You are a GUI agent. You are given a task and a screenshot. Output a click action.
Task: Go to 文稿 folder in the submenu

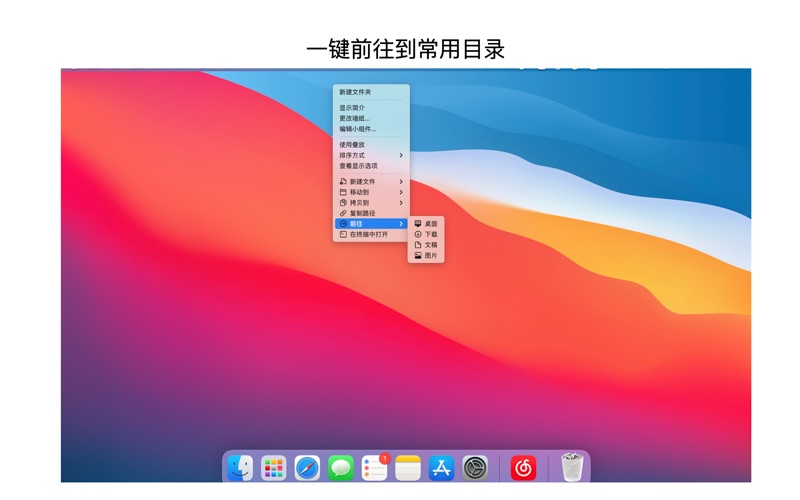tap(426, 245)
